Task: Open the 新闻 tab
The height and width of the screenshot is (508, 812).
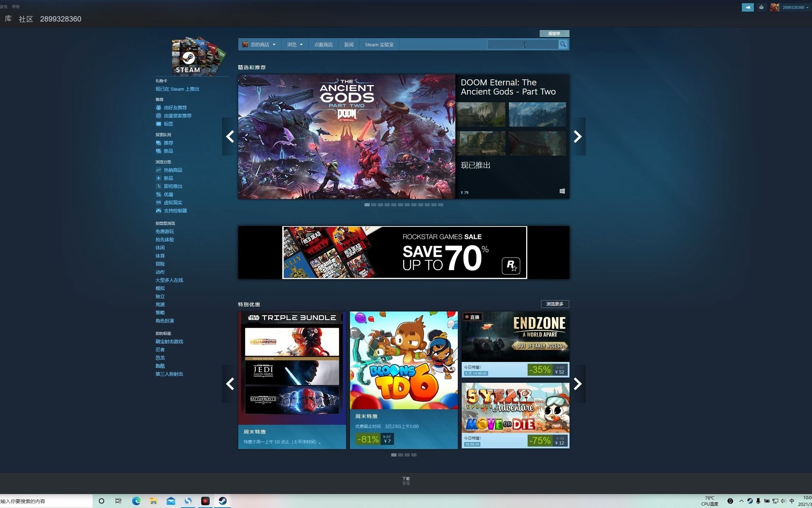Action: (x=349, y=44)
